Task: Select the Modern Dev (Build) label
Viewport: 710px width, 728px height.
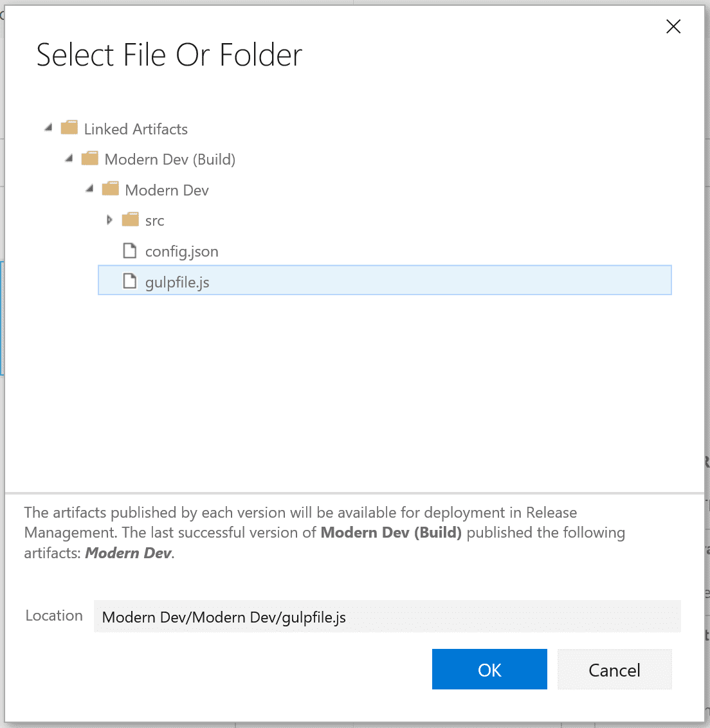Action: tap(170, 159)
